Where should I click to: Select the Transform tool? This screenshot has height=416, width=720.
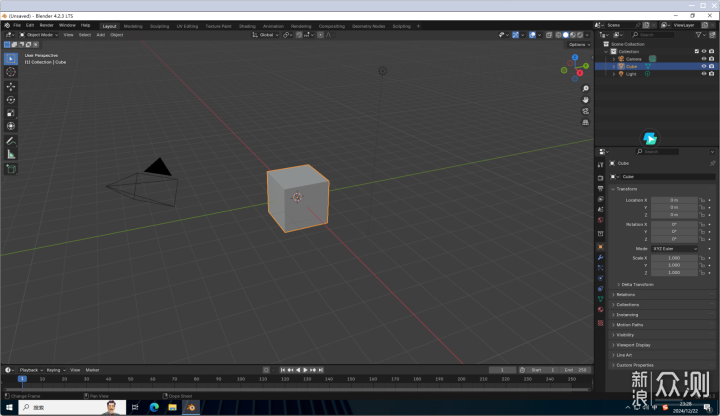[x=11, y=126]
